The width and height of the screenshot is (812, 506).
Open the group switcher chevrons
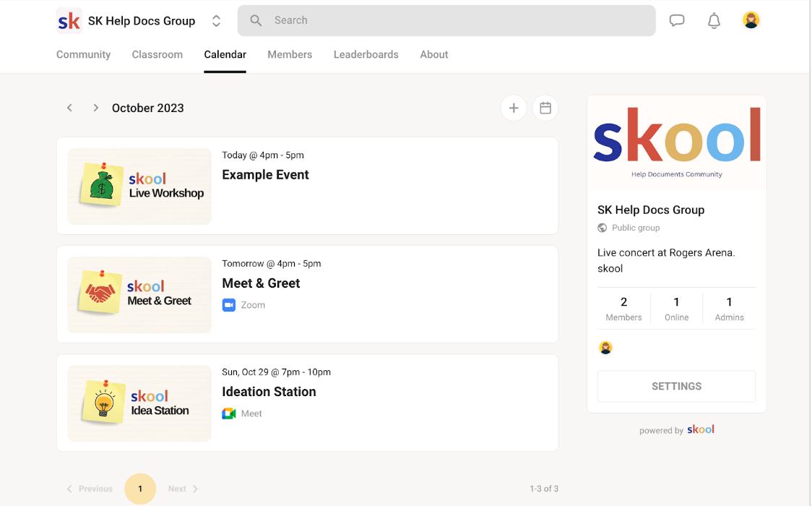(217, 21)
